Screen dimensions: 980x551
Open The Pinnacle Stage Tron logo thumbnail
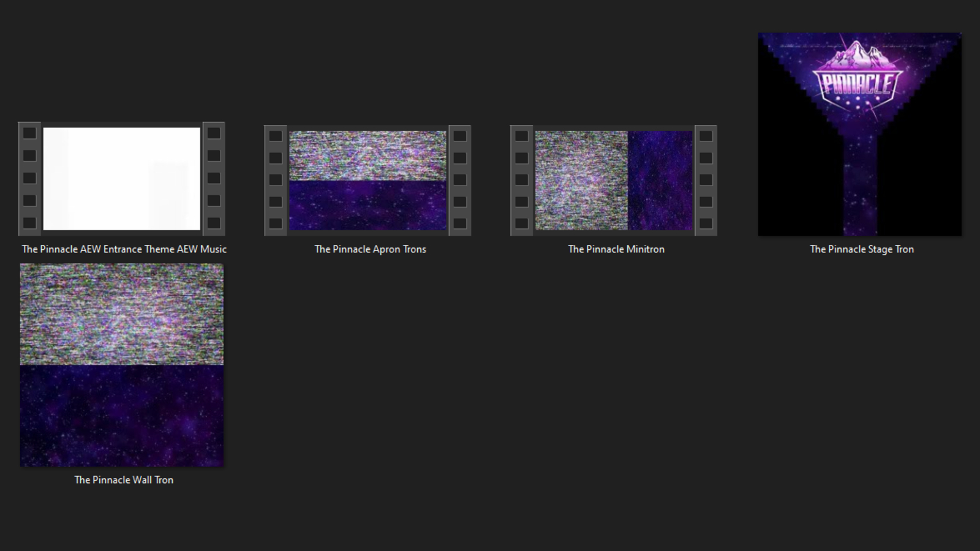(859, 134)
